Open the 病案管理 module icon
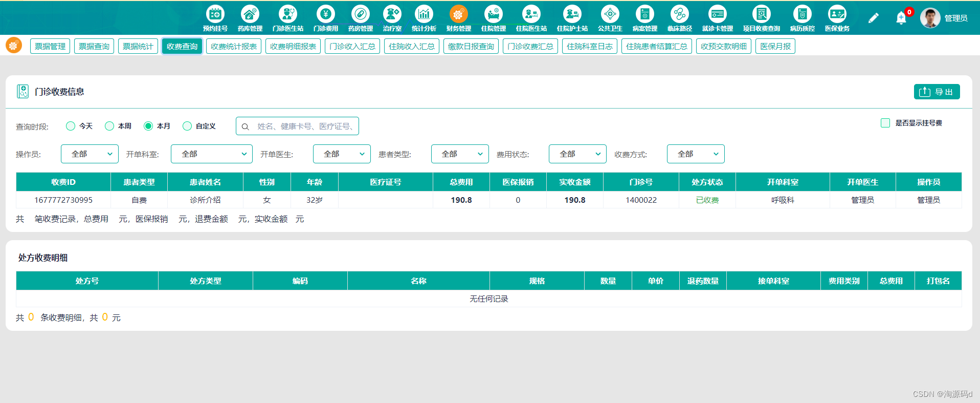 tap(644, 14)
